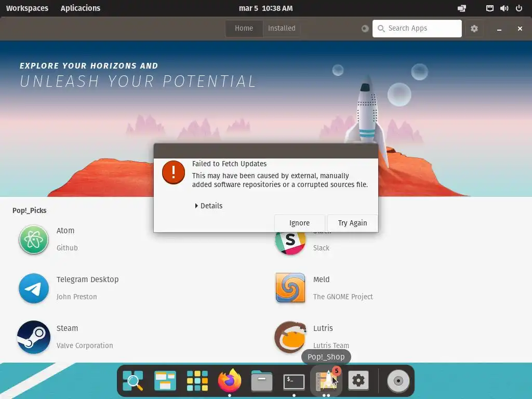Open the Workspaces menu in top bar
This screenshot has height=399, width=532.
click(27, 8)
